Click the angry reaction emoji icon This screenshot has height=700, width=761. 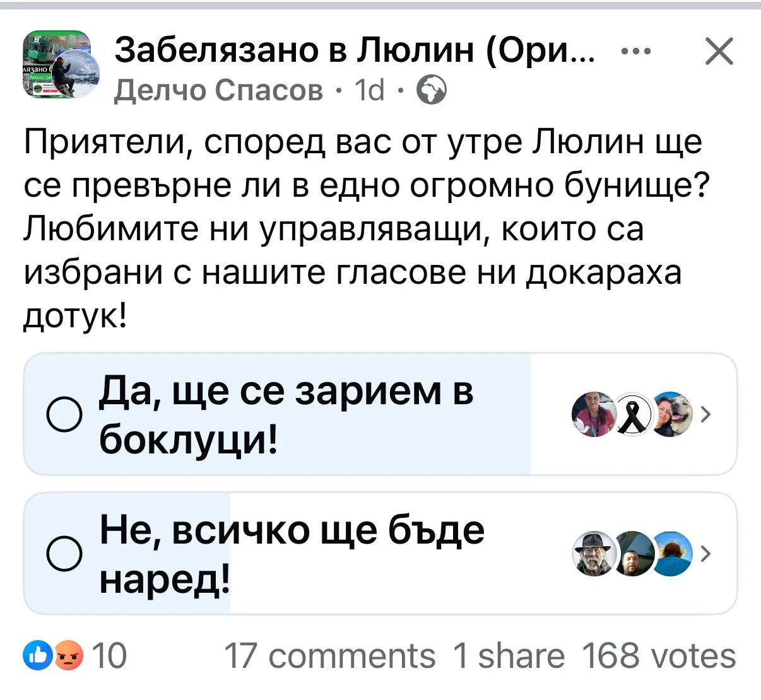tap(69, 656)
